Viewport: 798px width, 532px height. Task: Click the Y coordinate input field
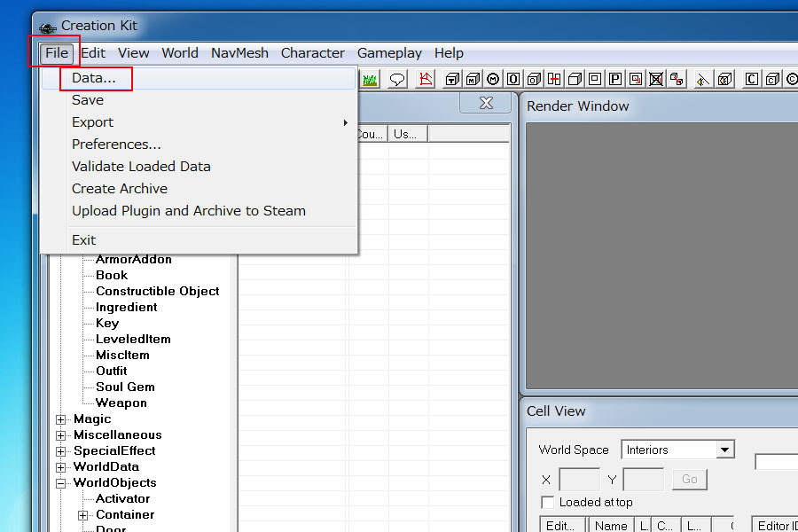pos(644,480)
